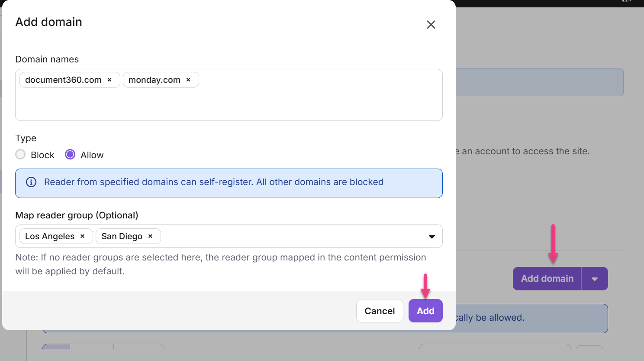Click the profile avatar in the top bar
This screenshot has width=644, height=361.
[626, 2]
